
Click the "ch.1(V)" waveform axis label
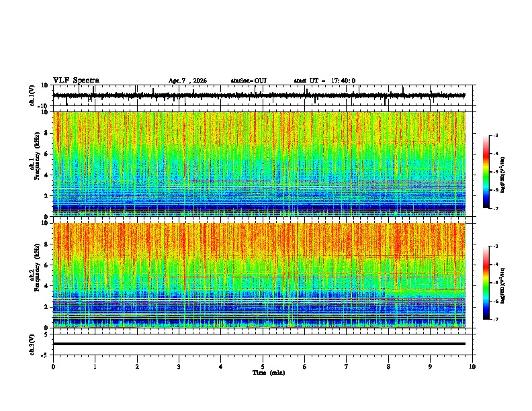(x=32, y=95)
